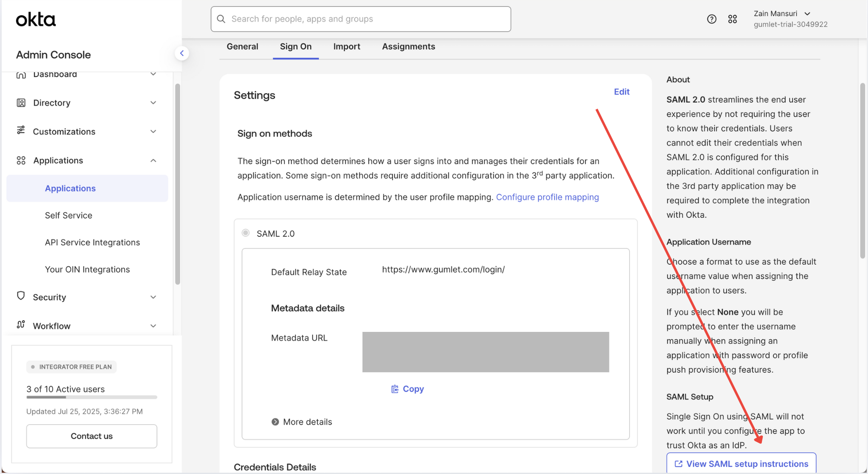The image size is (868, 474).
Task: Click the Security shield icon
Action: point(21,296)
